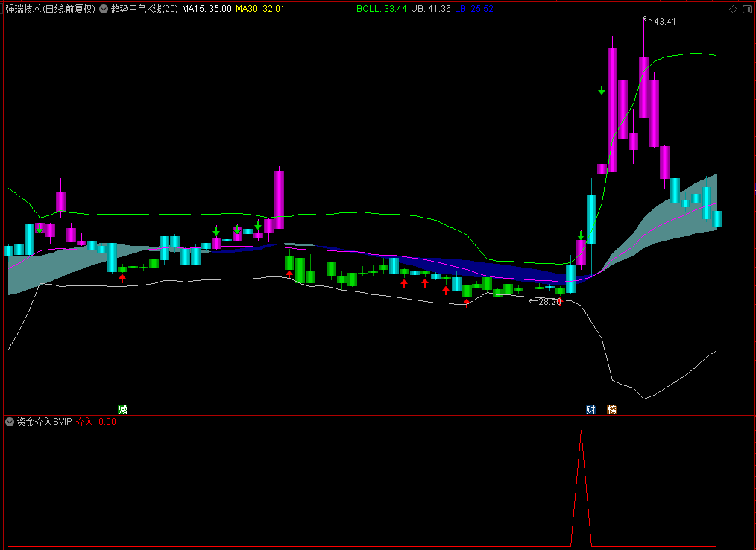This screenshot has width=756, height=550.
Task: Click the red spike peak in 资金介入 panel
Action: click(581, 432)
